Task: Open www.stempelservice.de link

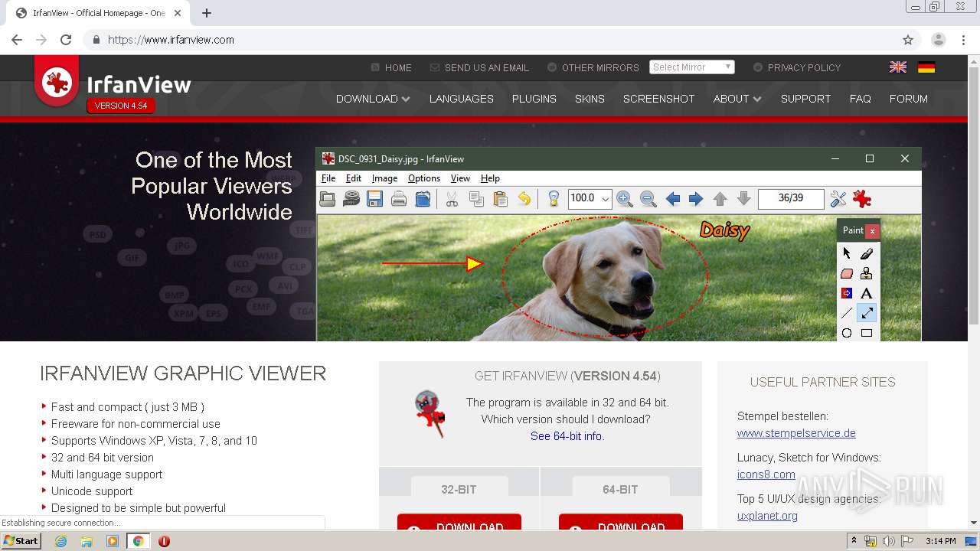Action: [796, 433]
